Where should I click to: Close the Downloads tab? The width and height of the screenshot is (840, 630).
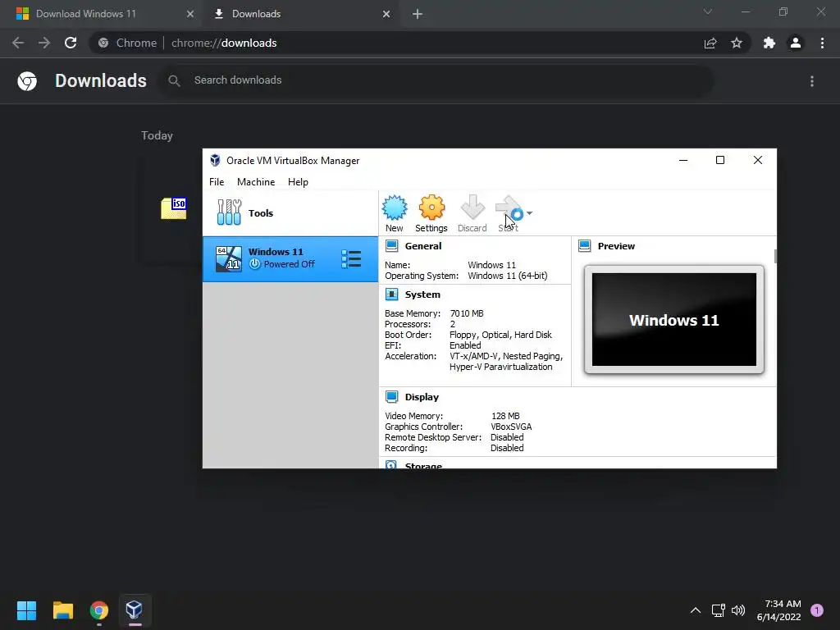point(386,14)
